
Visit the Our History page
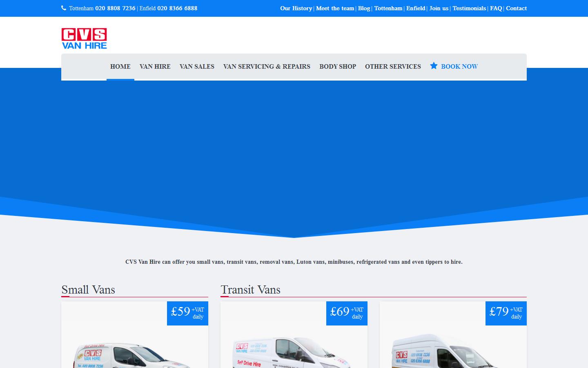pyautogui.click(x=296, y=8)
